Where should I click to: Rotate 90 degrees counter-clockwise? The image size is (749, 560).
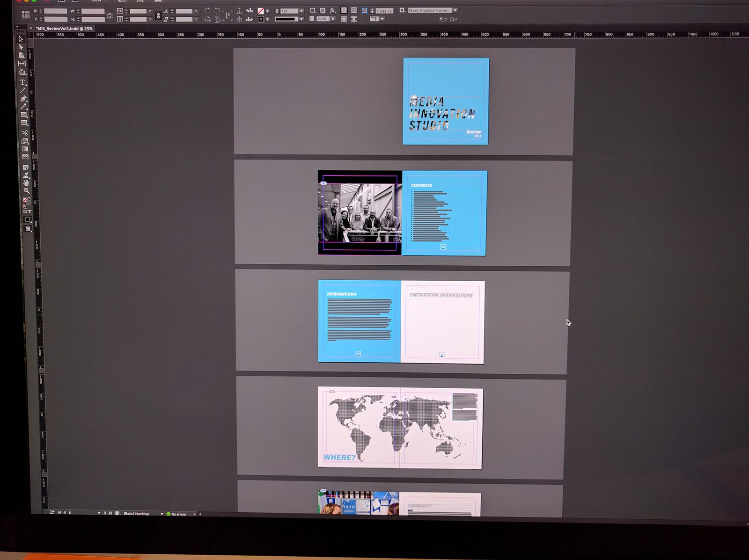pos(217,11)
